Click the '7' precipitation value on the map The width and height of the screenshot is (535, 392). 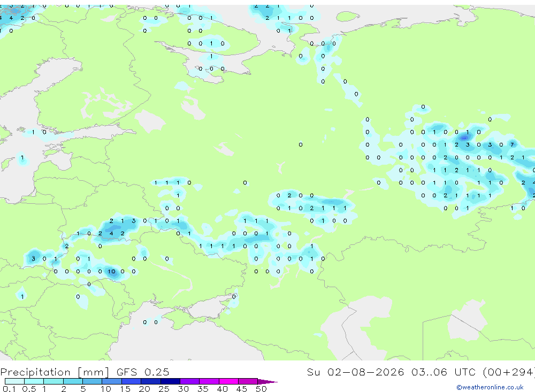(512, 144)
